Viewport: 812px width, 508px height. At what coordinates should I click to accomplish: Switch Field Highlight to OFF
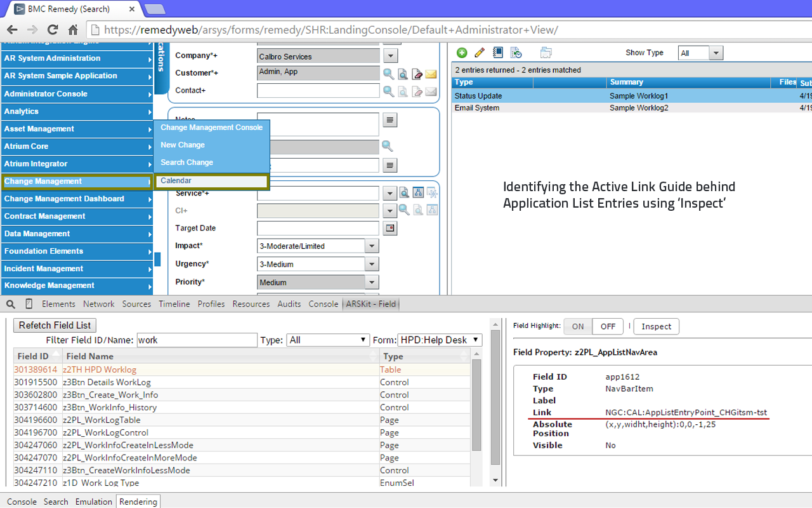click(x=607, y=326)
